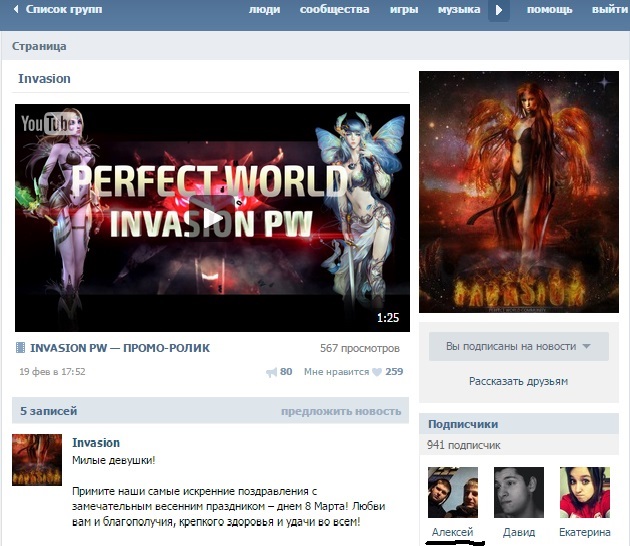Click the Алексей name link
Viewport: 630px width, 546px height.
coord(452,532)
